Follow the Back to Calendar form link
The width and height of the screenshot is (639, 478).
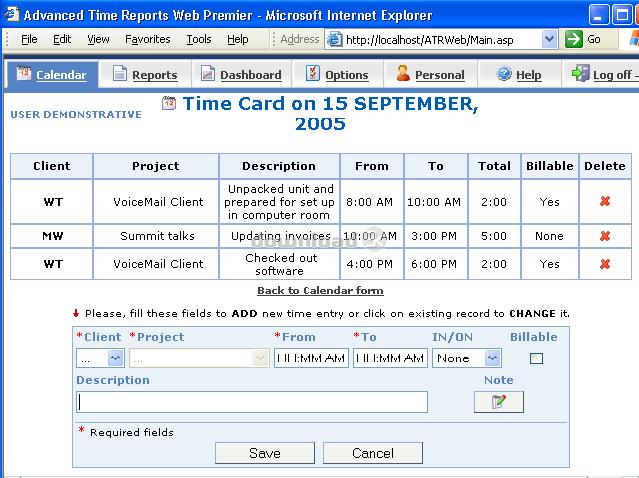(320, 291)
